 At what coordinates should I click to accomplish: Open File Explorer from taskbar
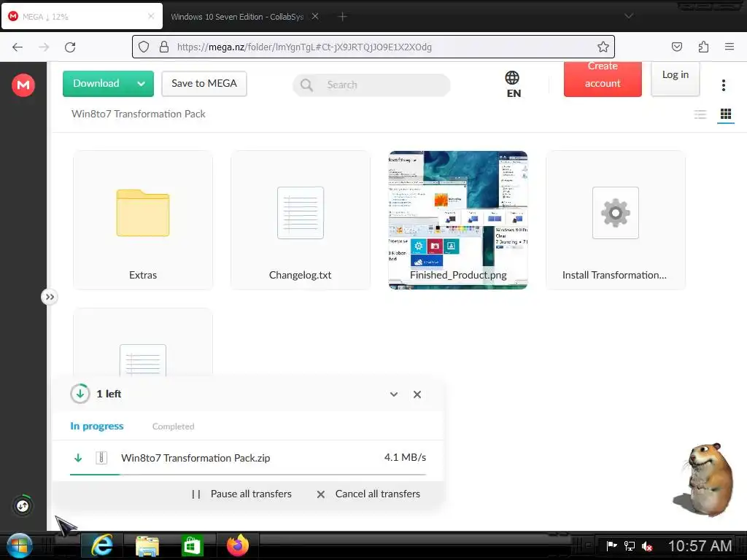pyautogui.click(x=147, y=546)
